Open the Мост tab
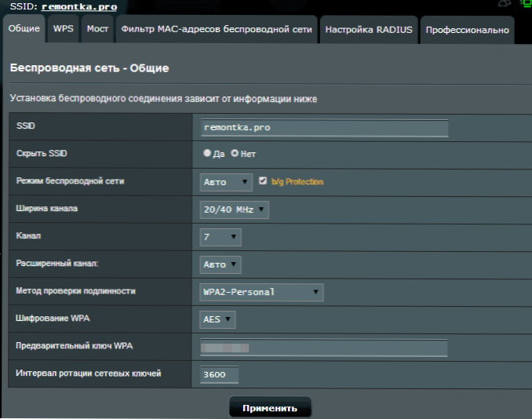The height and width of the screenshot is (419, 532). pyautogui.click(x=97, y=29)
